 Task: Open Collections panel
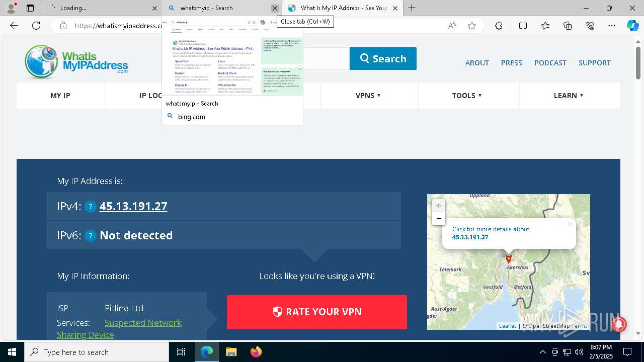[x=568, y=26]
